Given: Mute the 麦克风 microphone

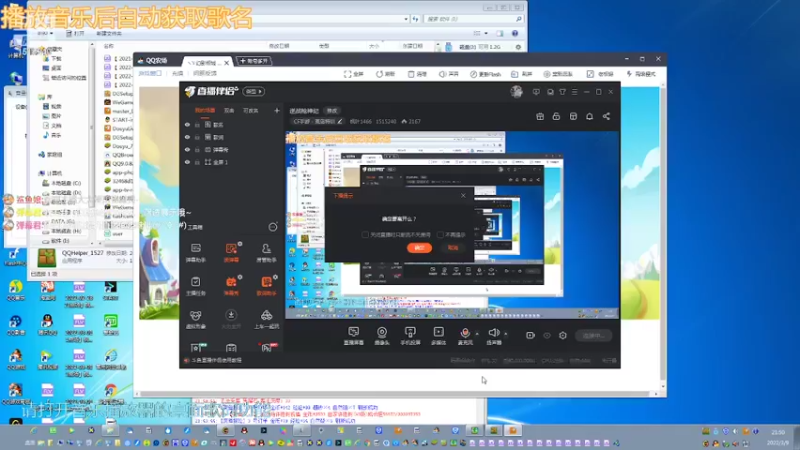Looking at the screenshot, I should tap(465, 333).
